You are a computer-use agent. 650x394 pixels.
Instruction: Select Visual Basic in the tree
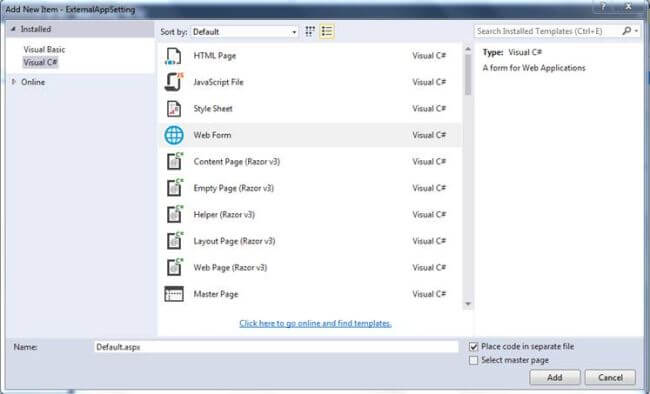[x=44, y=50]
